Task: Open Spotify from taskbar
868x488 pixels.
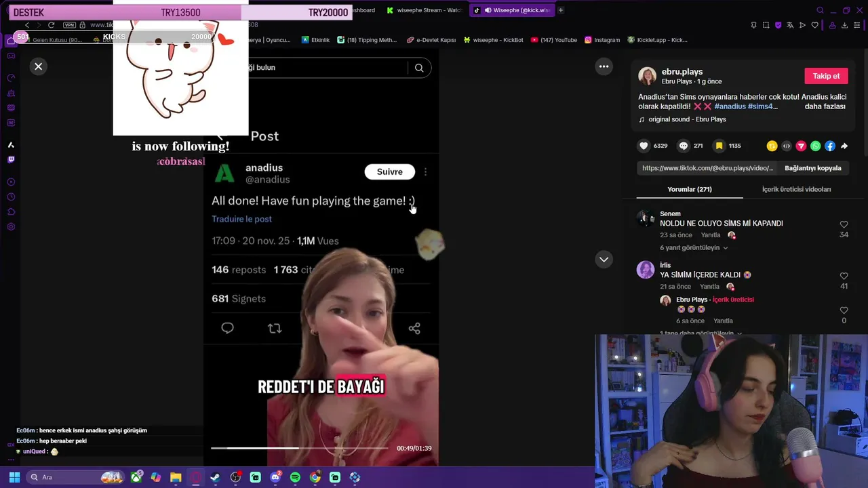Action: click(x=295, y=477)
